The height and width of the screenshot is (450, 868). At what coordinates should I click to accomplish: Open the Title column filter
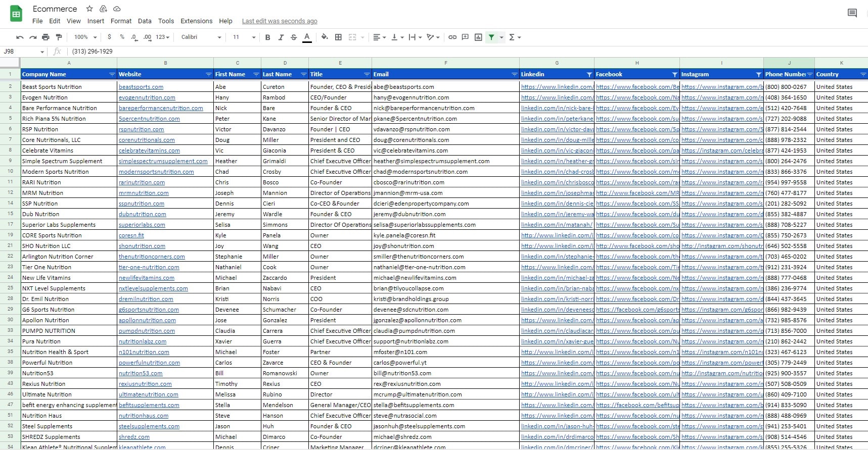coord(367,74)
